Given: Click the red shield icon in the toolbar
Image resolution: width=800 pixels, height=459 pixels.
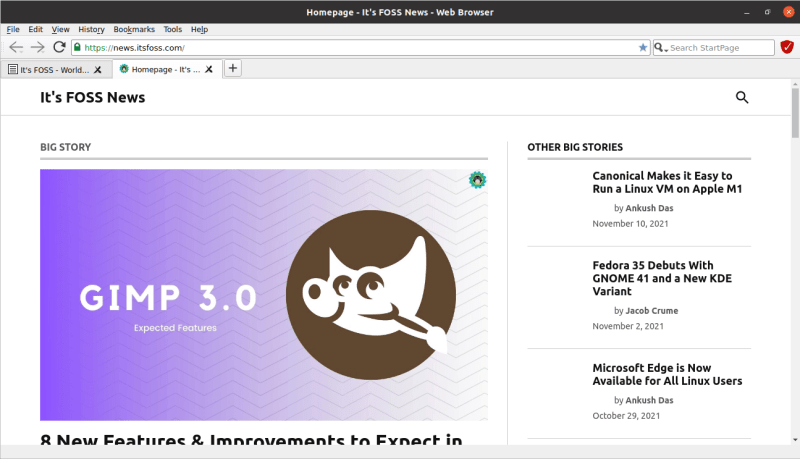Looking at the screenshot, I should [x=787, y=47].
